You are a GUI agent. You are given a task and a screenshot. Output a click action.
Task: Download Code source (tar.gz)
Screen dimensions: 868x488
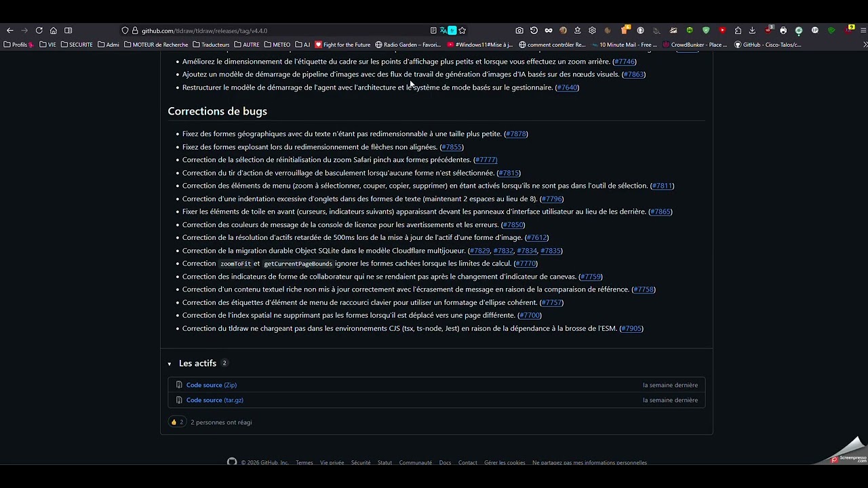[215, 400]
